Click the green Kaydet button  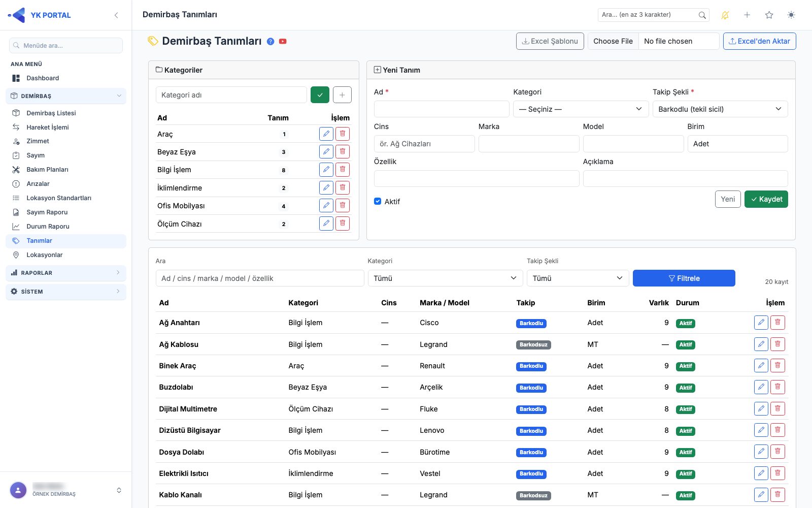click(x=766, y=199)
